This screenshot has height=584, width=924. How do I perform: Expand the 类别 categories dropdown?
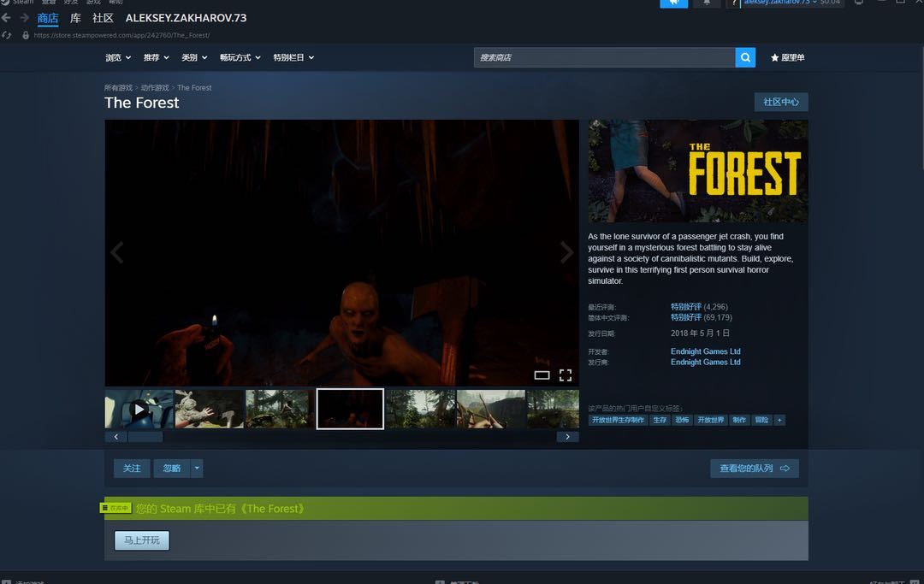tap(193, 57)
